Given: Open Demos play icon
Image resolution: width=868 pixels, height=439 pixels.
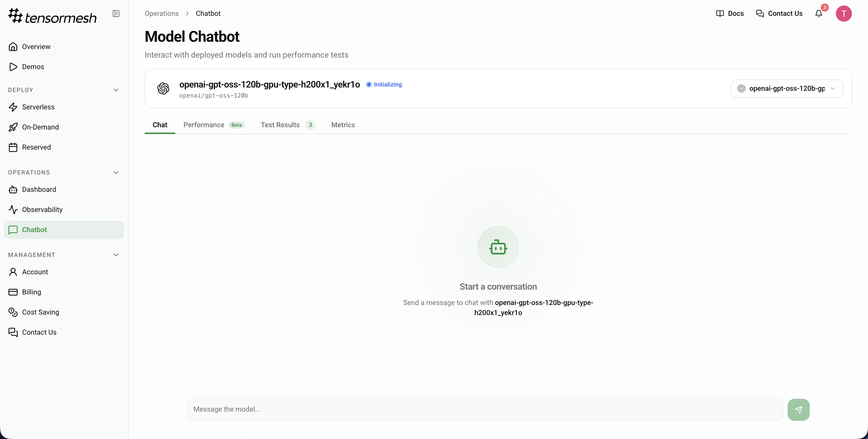Looking at the screenshot, I should [x=13, y=67].
